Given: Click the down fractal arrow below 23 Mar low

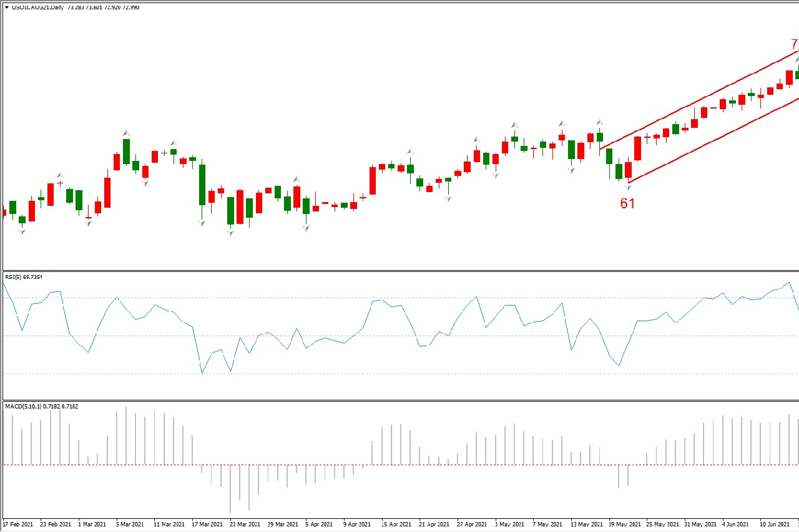Looking at the screenshot, I should click(x=230, y=233).
